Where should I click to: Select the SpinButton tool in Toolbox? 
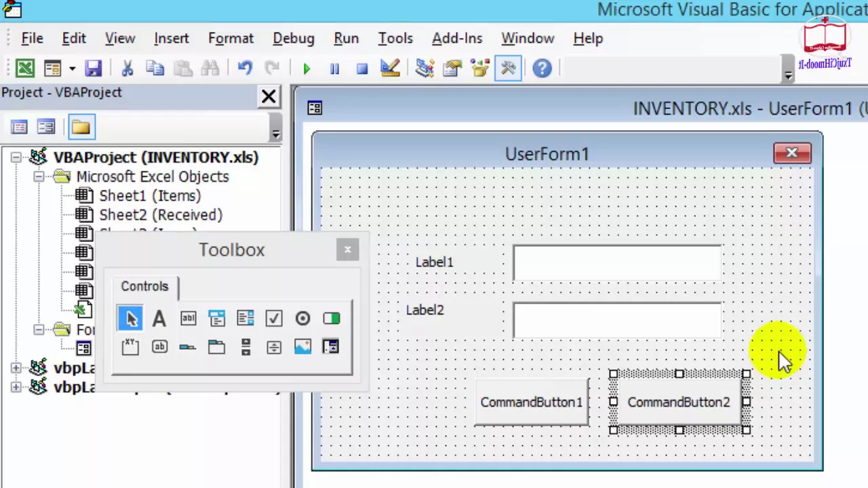coord(274,347)
